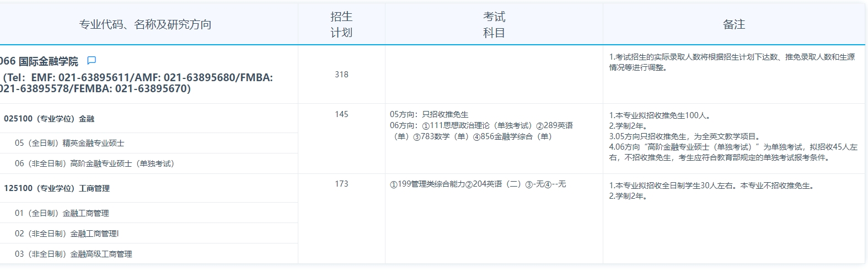Click the 招生计划 column header

341,24
